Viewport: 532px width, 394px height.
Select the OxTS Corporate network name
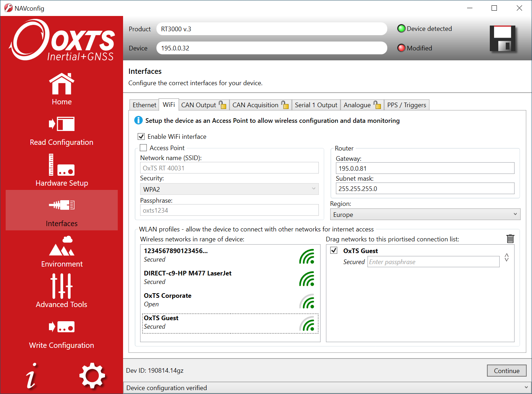pyautogui.click(x=167, y=295)
